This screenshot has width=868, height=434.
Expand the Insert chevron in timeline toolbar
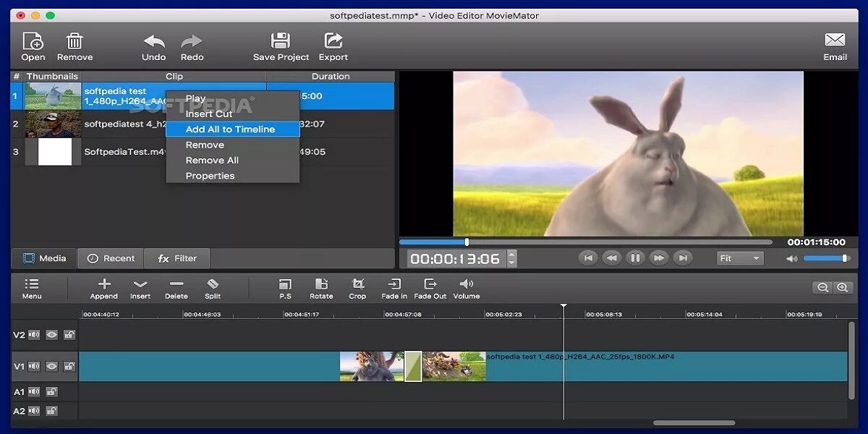(140, 284)
